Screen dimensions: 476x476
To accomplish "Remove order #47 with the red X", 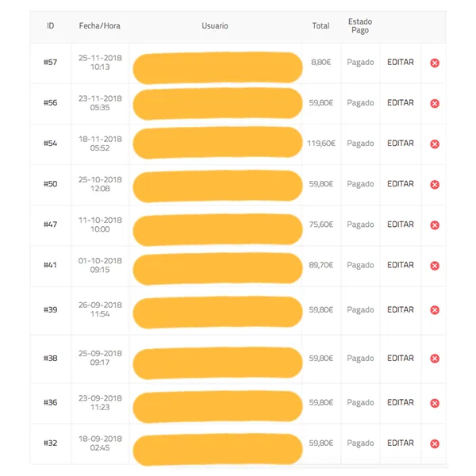I will point(435,225).
